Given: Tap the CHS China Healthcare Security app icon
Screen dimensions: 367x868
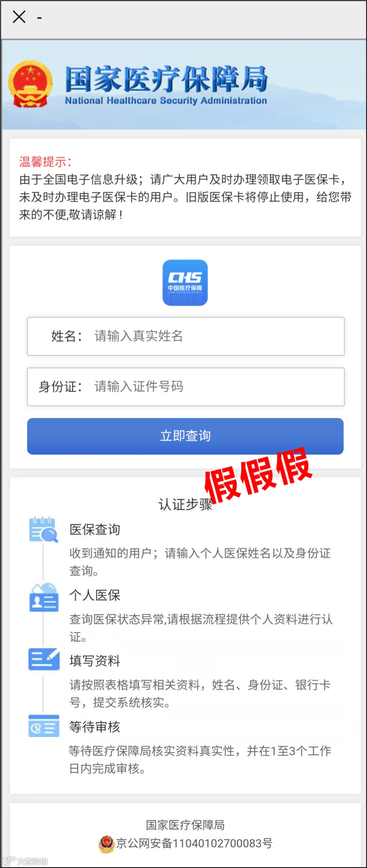Looking at the screenshot, I should [185, 283].
